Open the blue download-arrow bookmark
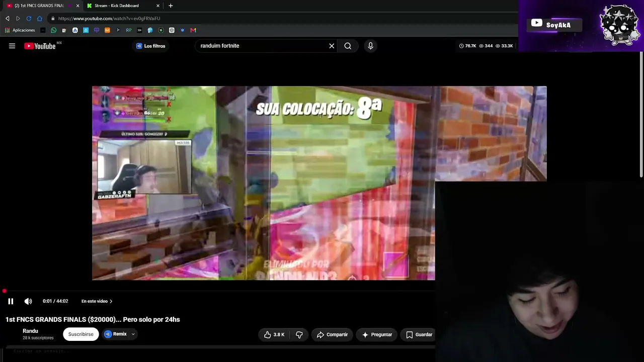The height and width of the screenshot is (362, 644). pyautogui.click(x=86, y=30)
